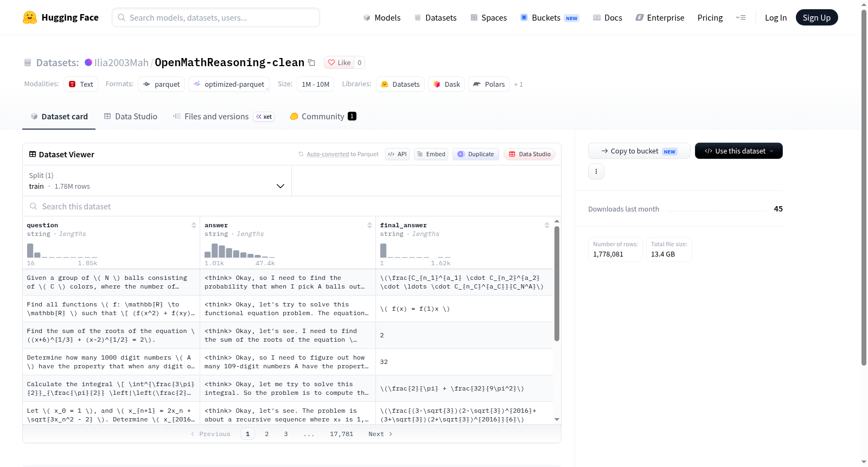Click the heart Like button

point(339,62)
